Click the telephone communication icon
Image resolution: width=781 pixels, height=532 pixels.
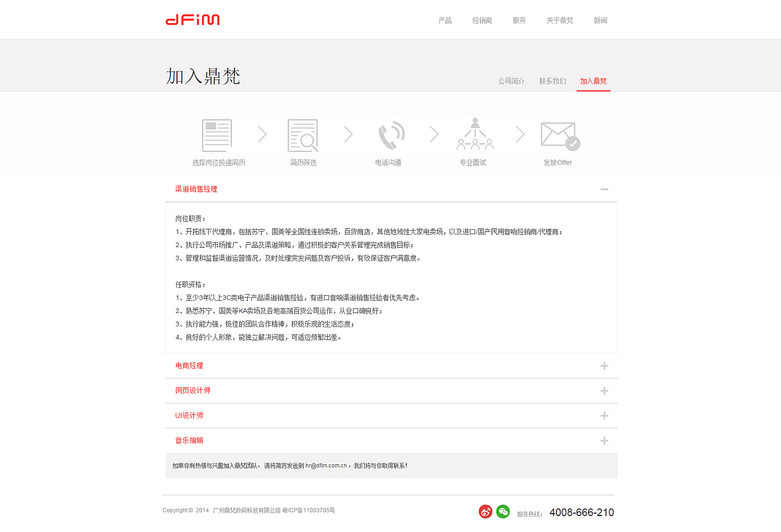pos(391,135)
